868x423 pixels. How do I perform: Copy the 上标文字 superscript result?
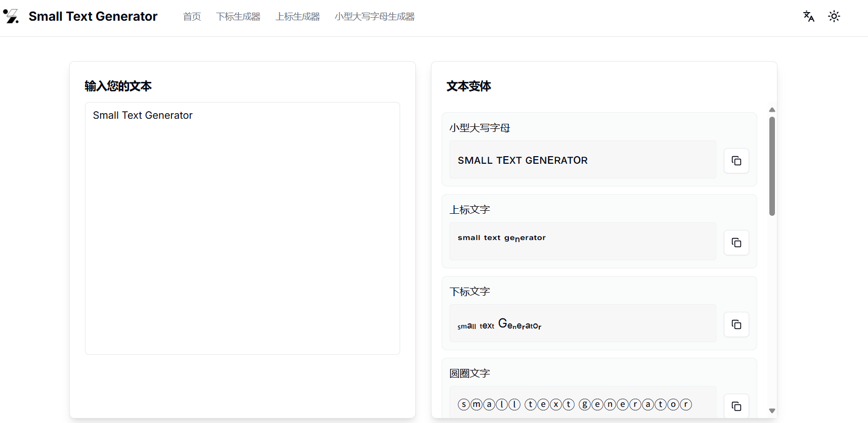tap(736, 243)
